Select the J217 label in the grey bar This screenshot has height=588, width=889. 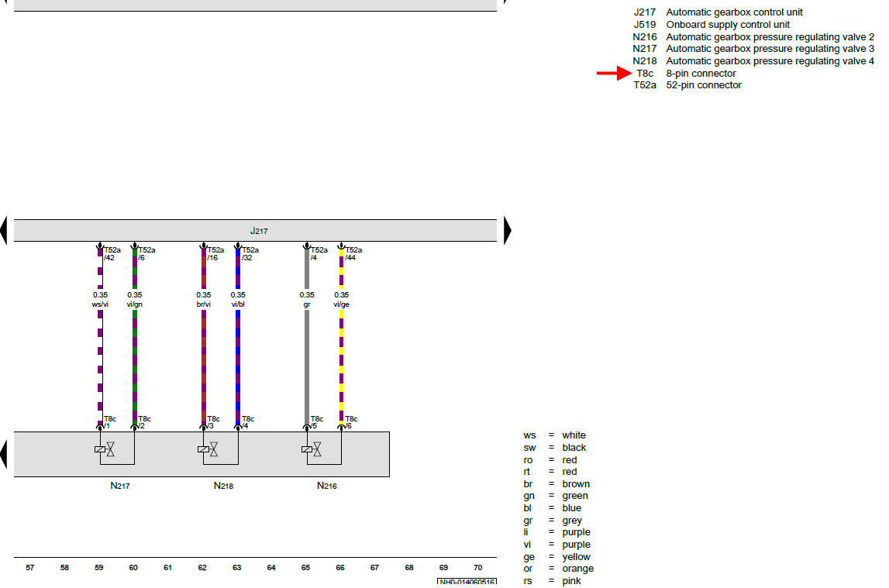pos(259,231)
